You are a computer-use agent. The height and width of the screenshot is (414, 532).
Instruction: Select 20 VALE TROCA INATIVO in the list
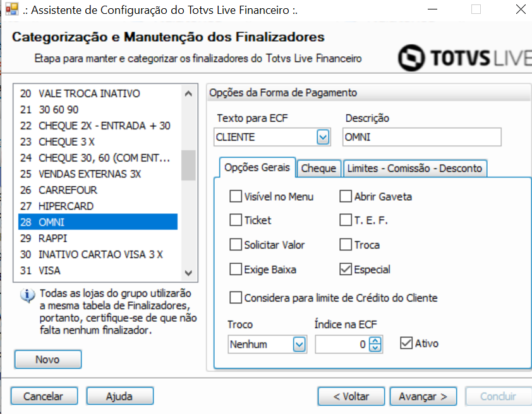click(98, 93)
